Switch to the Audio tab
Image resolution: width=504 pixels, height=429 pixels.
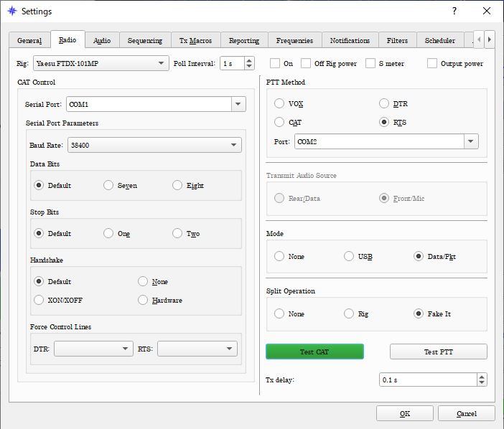coord(102,40)
